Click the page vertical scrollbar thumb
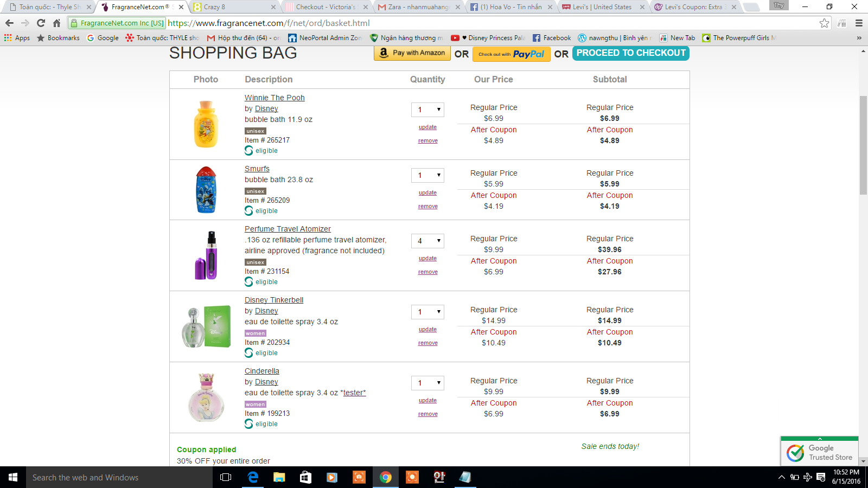 (863, 145)
